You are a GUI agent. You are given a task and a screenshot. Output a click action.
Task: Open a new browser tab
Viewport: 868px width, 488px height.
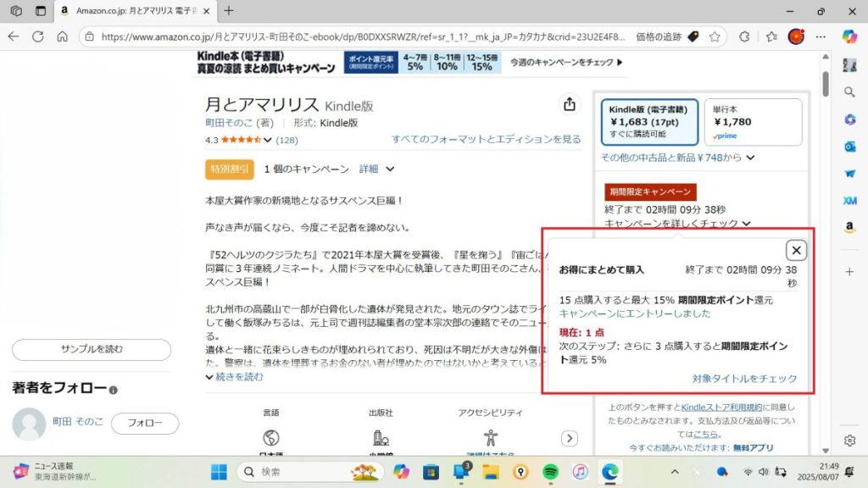point(229,10)
